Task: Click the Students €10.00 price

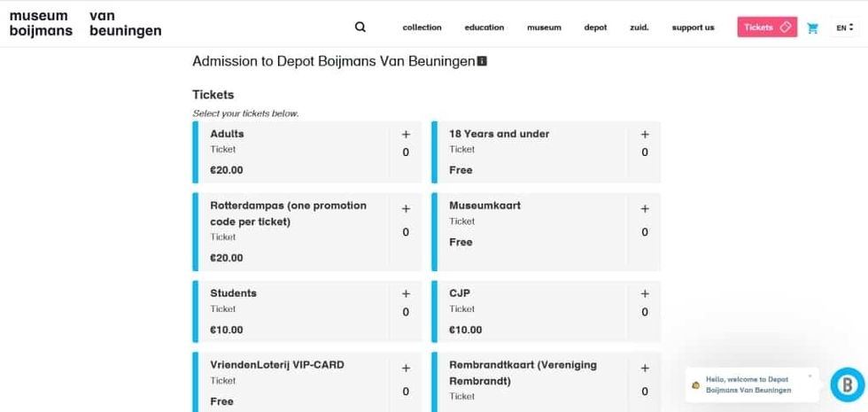Action: click(227, 330)
